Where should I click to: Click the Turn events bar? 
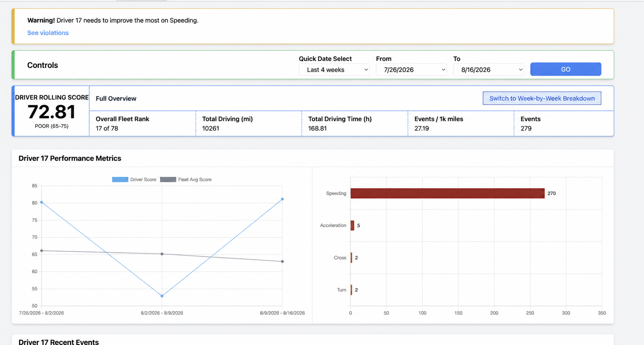351,290
